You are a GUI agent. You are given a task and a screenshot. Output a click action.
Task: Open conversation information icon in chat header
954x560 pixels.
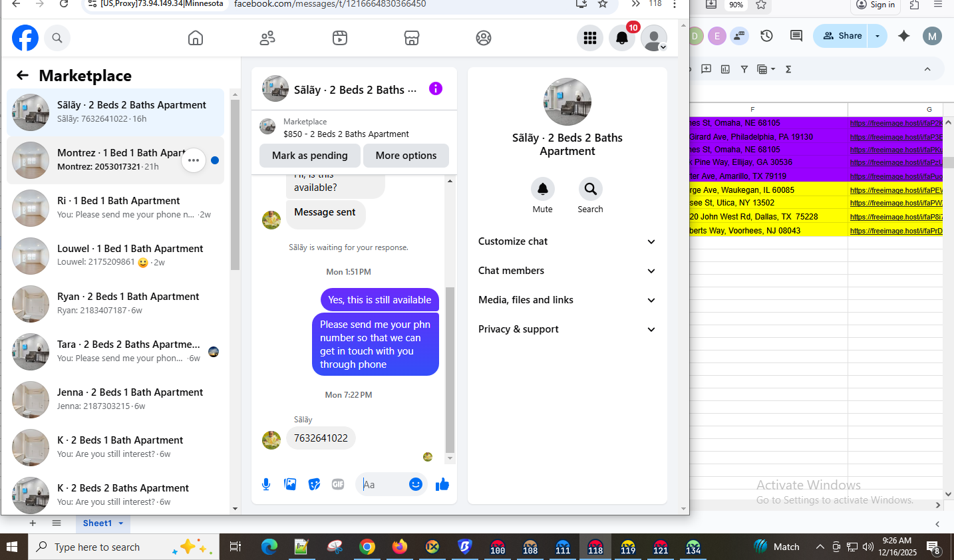pyautogui.click(x=436, y=88)
